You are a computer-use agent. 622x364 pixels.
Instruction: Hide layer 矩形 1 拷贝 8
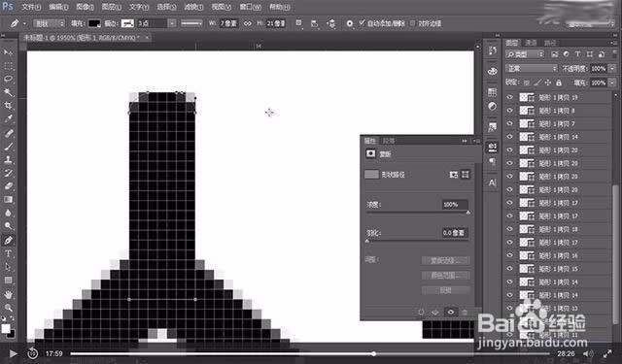click(509, 111)
